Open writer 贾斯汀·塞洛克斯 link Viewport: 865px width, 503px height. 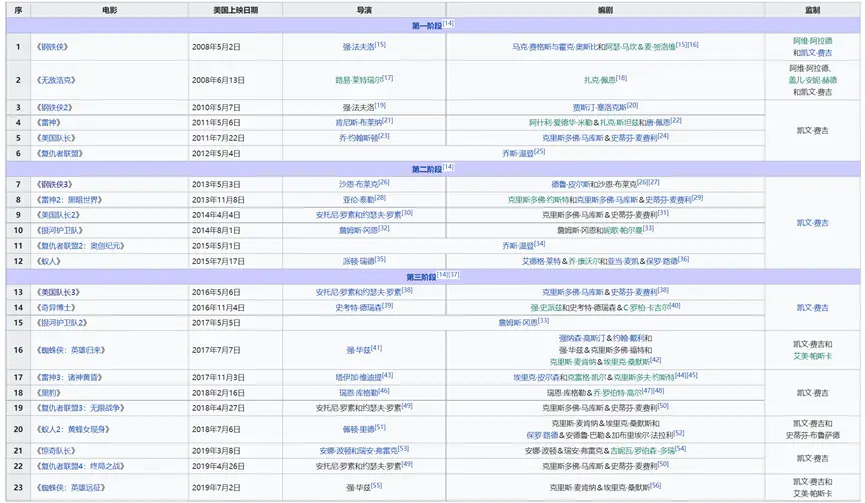(600, 108)
